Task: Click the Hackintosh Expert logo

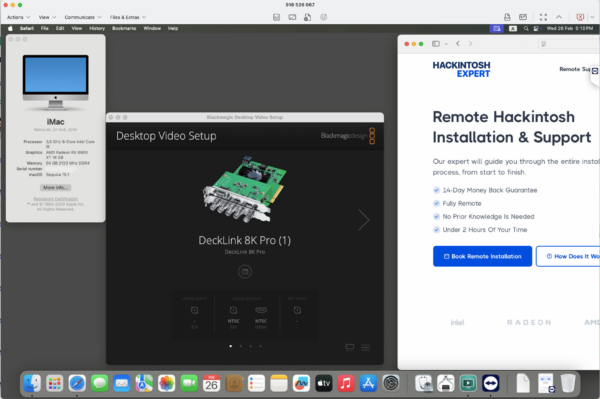Action: [461, 69]
